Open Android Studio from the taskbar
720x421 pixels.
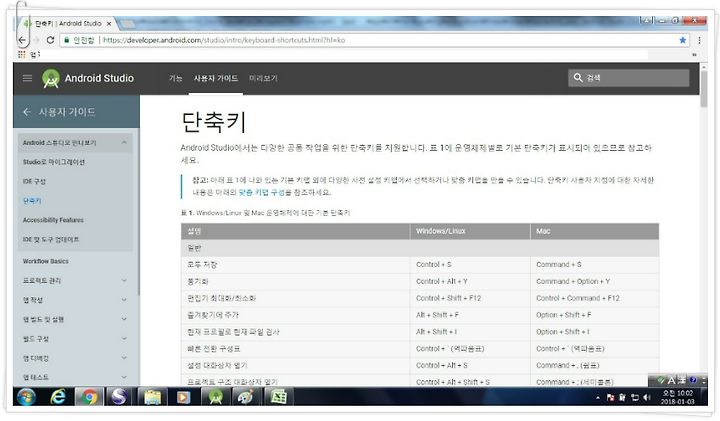215,397
